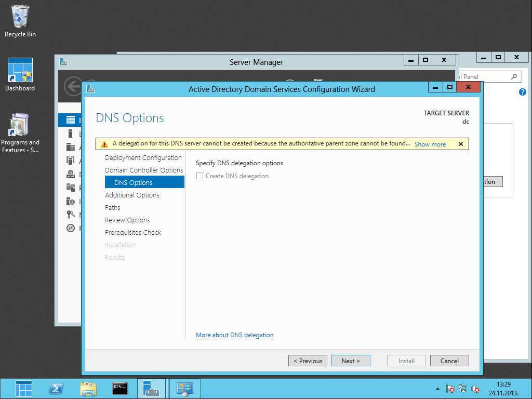Toggle the Create DNS delegation checkbox
This screenshot has width=532, height=399.
(200, 176)
